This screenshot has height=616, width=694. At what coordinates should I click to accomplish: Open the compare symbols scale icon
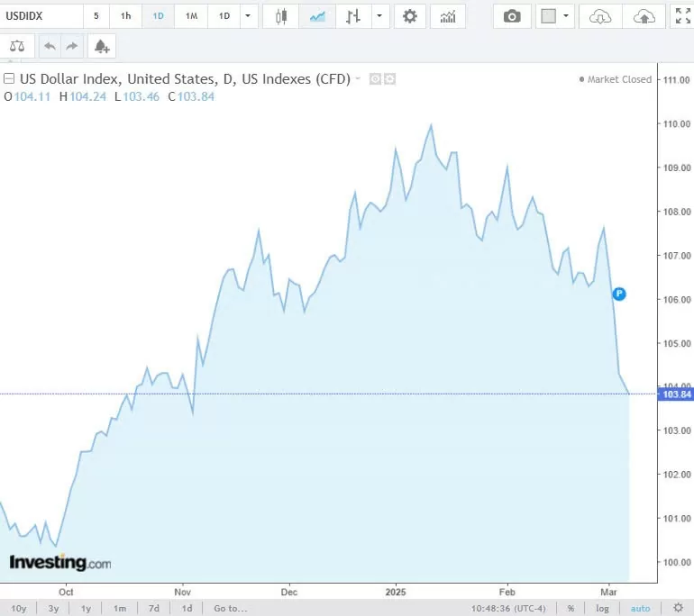click(x=17, y=46)
